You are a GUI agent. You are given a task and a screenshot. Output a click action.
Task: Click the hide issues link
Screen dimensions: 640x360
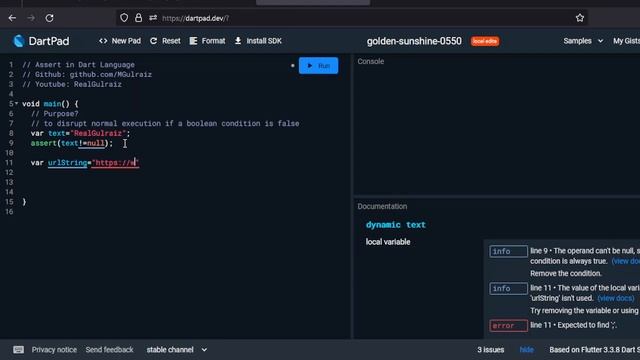[527, 350]
